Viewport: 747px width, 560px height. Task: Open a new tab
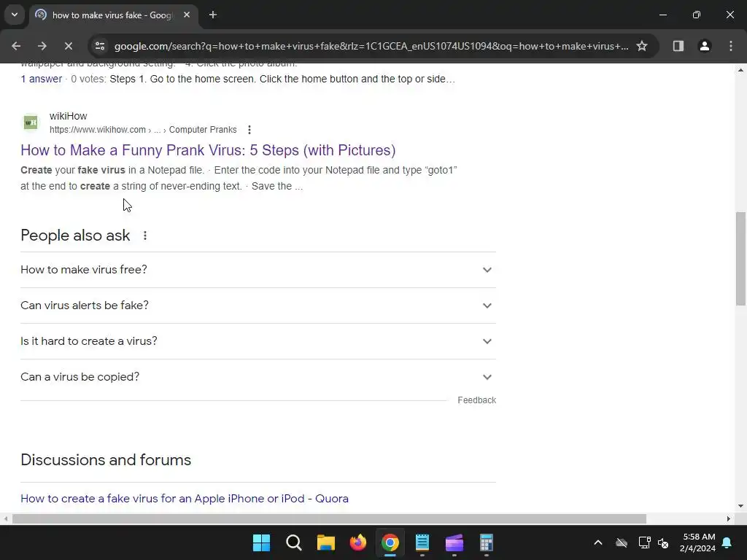213,15
